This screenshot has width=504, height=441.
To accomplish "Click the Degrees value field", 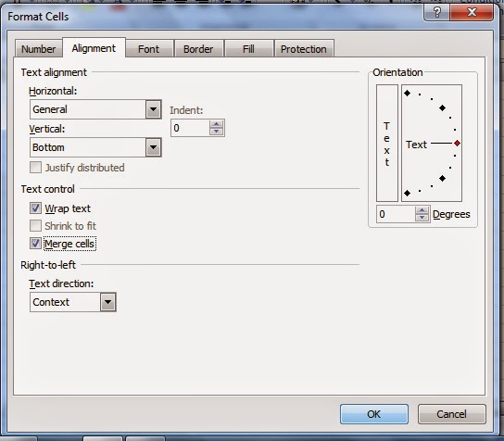I will tap(396, 214).
